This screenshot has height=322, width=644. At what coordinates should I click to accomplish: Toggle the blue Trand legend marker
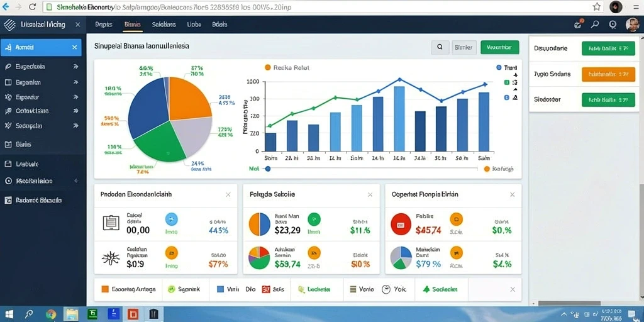click(x=499, y=67)
